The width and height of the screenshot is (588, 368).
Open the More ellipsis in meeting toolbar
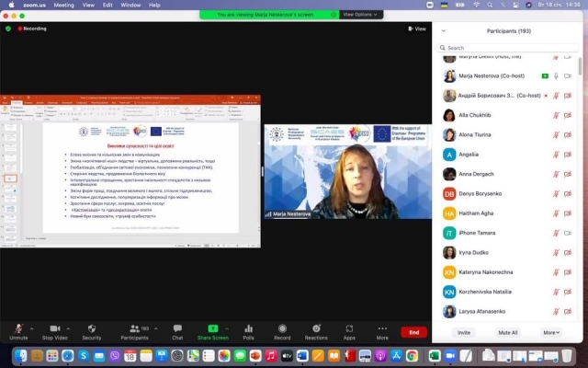(382, 328)
